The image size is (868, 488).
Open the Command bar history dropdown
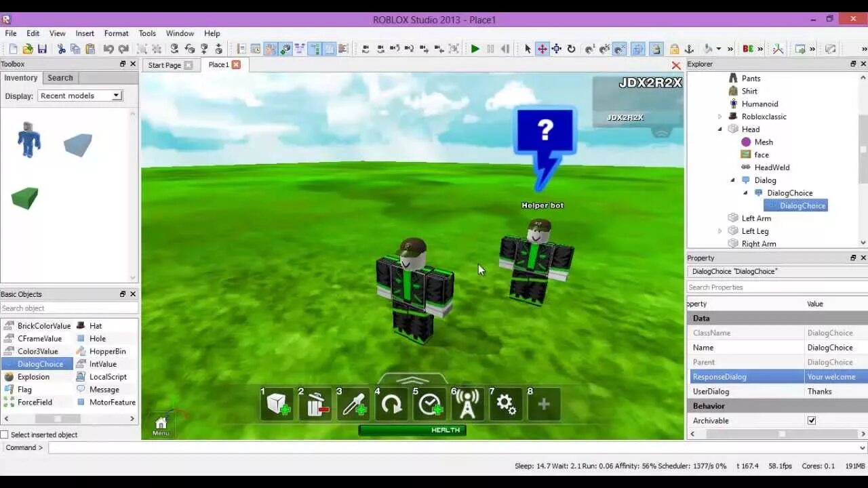[862, 447]
